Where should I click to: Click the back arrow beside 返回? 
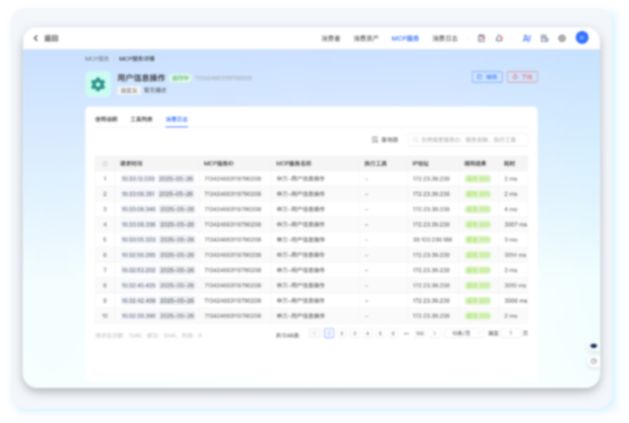coord(36,38)
